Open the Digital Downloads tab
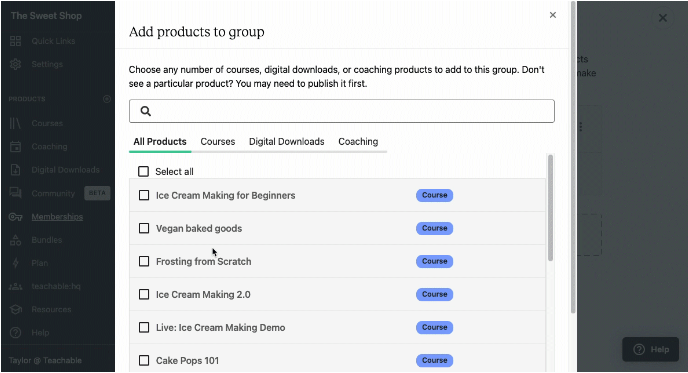The image size is (688, 373). pos(287,142)
